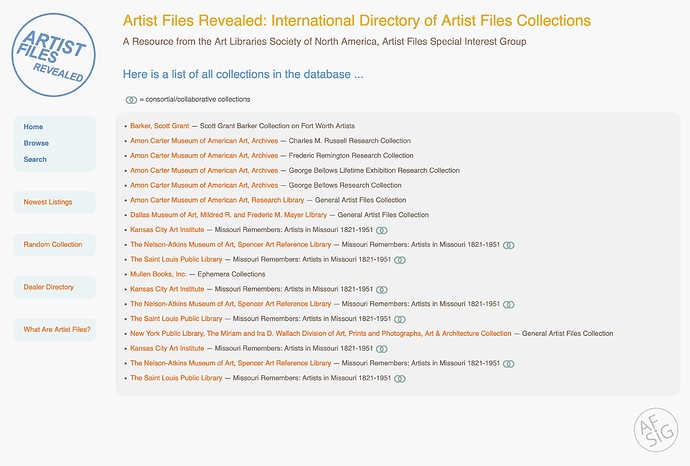Image resolution: width=690 pixels, height=466 pixels.
Task: Open Amon Carter Archives link for Bellows Lifetime Exhibition collection
Action: click(204, 170)
